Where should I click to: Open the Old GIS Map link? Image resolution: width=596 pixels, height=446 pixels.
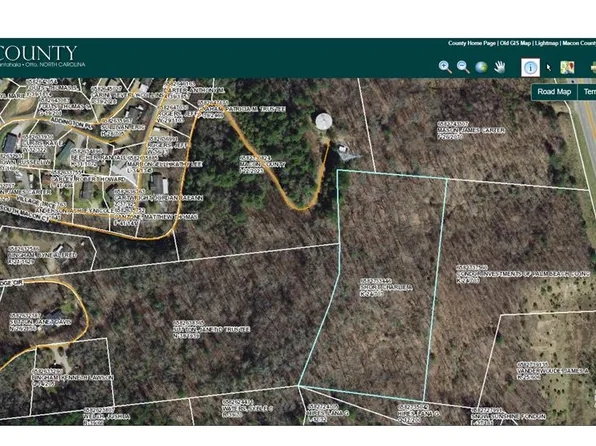(x=515, y=43)
